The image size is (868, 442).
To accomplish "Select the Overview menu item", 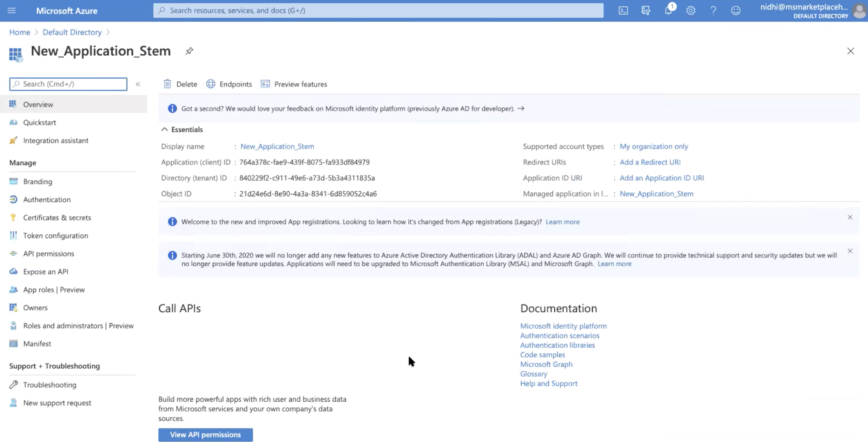I will pos(74,104).
